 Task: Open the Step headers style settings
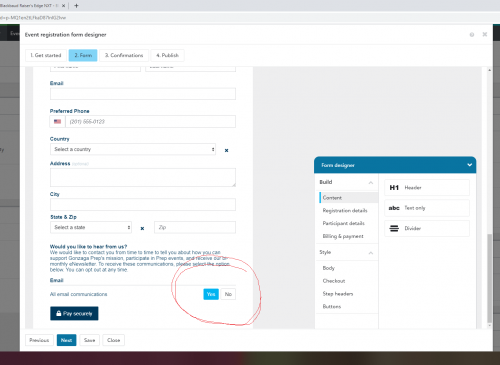click(x=338, y=294)
